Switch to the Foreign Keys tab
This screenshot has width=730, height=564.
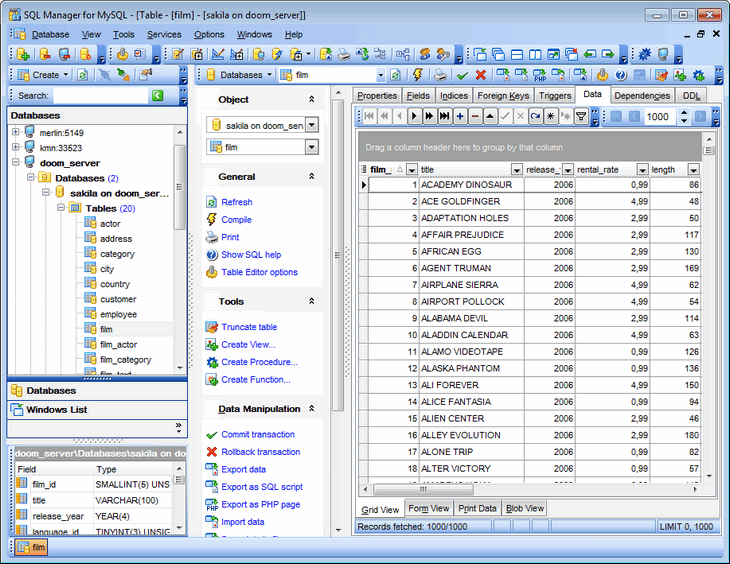coord(503,96)
